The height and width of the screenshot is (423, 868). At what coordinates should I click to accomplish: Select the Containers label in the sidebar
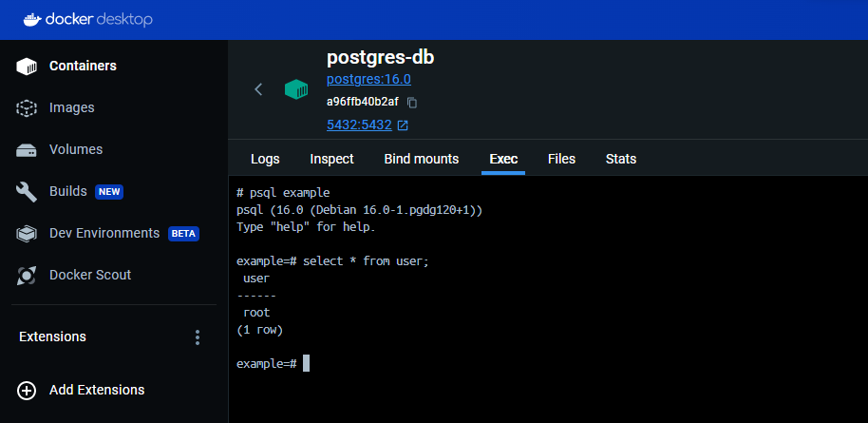[x=83, y=66]
